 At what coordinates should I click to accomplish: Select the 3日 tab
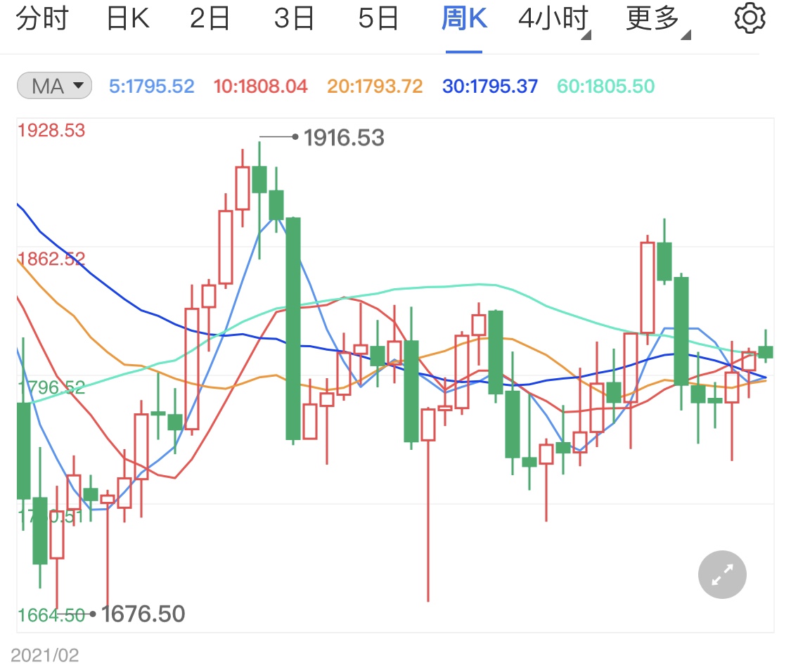click(x=294, y=19)
